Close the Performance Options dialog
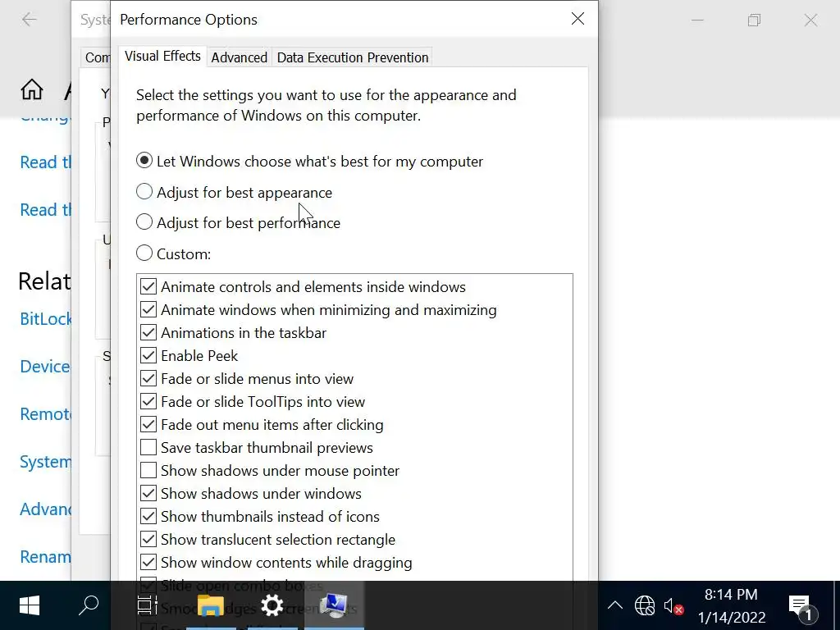Image resolution: width=840 pixels, height=630 pixels. coord(577,19)
